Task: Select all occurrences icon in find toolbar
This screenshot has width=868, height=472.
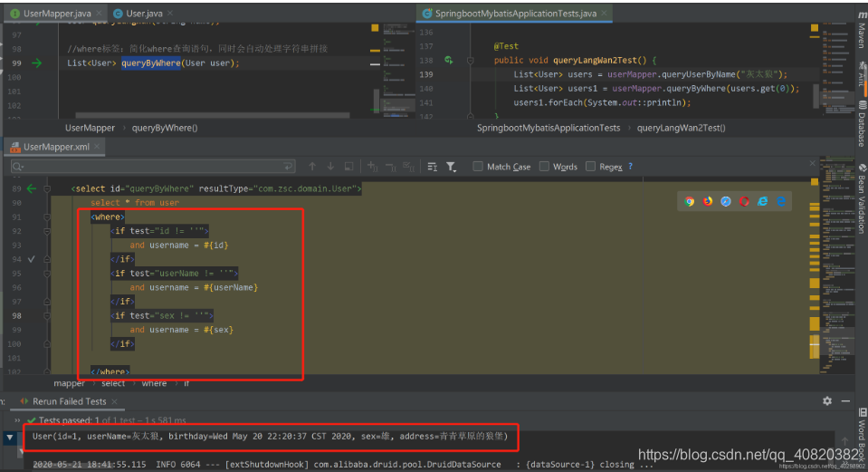Action: [x=409, y=167]
